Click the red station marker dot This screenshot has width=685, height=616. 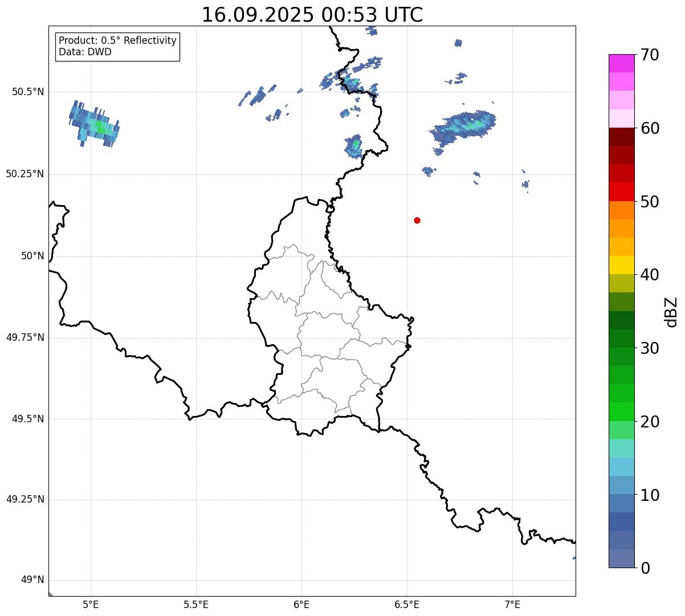click(x=417, y=220)
